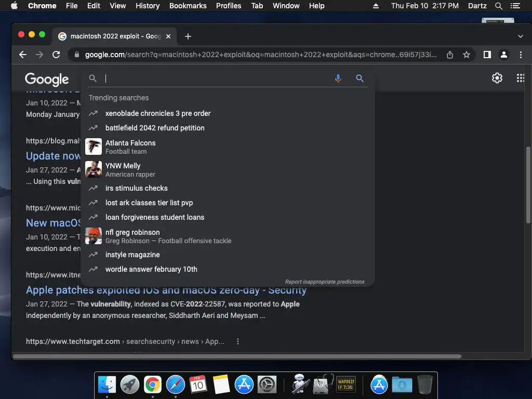Click the Chrome forward arrow button

(x=39, y=55)
